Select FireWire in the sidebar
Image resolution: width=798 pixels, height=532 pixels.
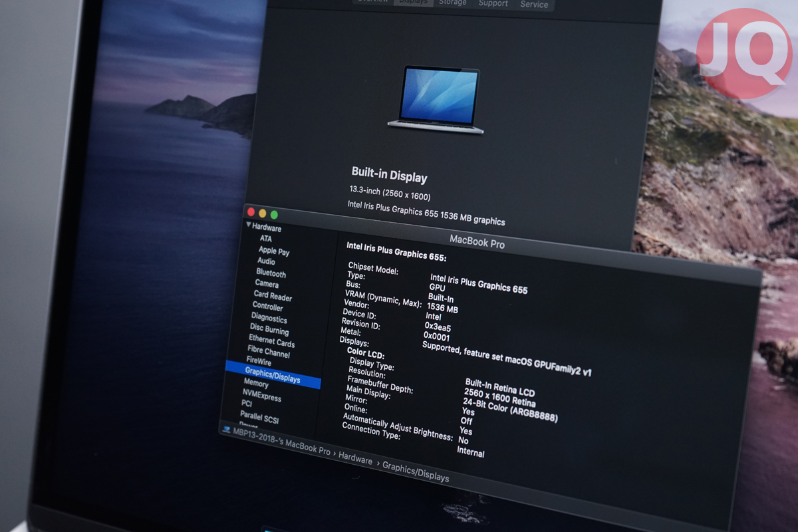259,362
